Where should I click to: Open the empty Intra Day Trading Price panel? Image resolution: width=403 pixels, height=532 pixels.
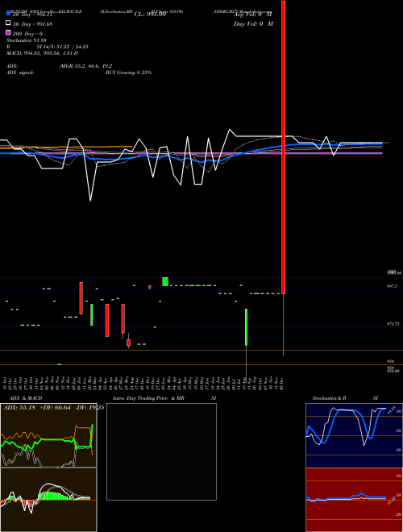(x=161, y=451)
